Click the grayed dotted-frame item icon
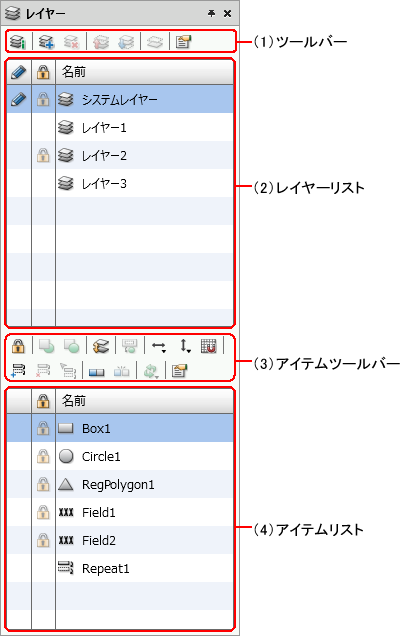This screenshot has height=636, width=400. [x=129, y=346]
